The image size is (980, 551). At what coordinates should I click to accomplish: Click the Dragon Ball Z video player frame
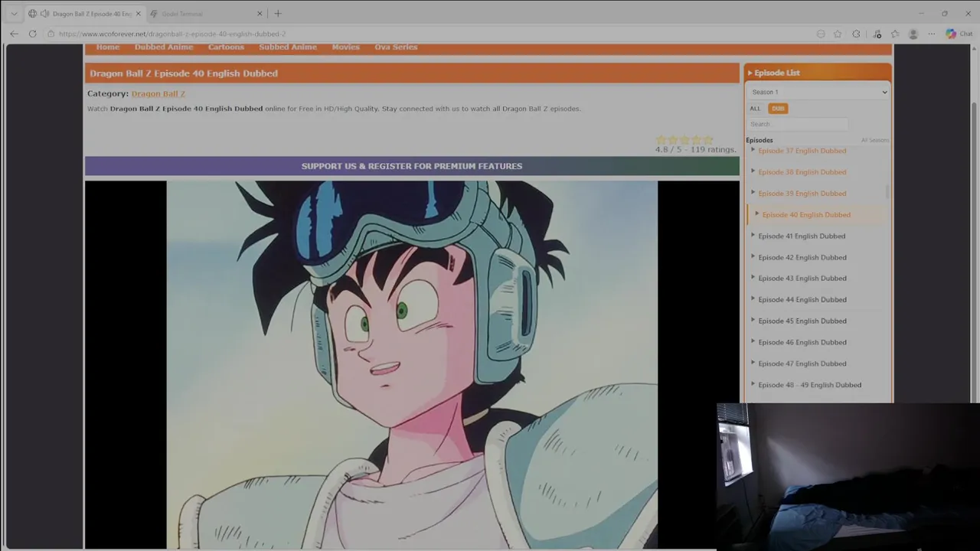click(x=412, y=364)
